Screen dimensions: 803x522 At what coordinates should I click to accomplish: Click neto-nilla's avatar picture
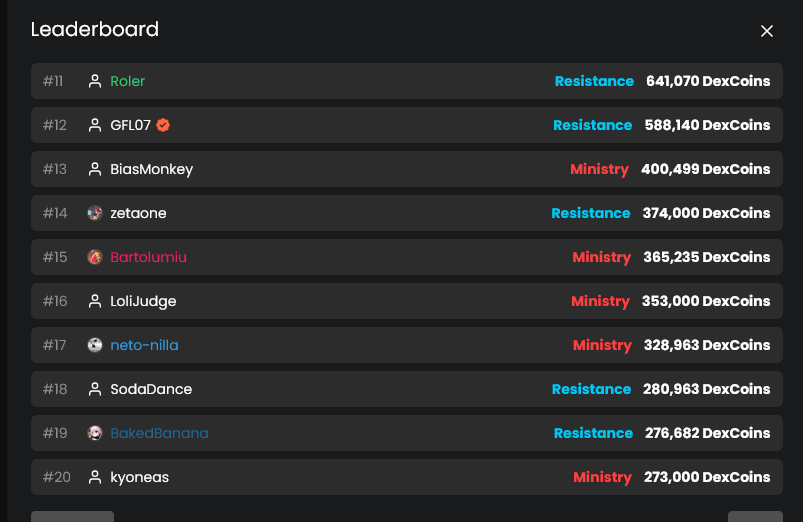tap(95, 345)
